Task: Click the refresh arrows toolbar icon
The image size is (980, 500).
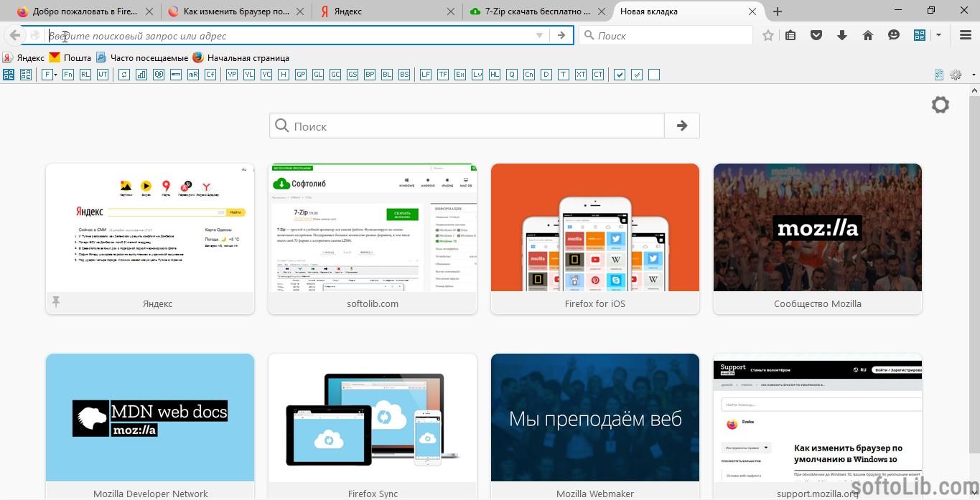Action: coord(124,75)
